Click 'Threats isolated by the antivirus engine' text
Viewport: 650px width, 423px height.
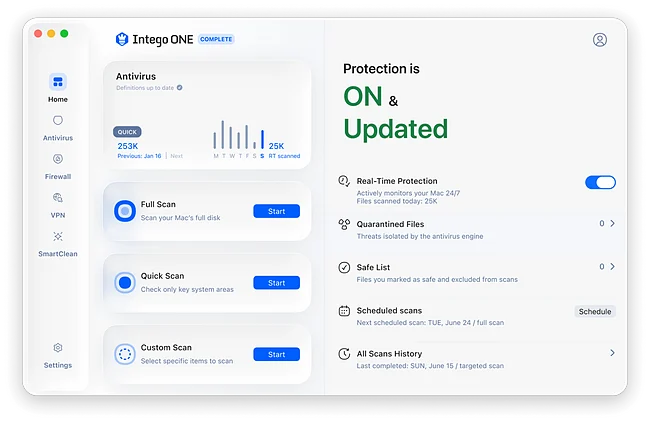(x=420, y=236)
